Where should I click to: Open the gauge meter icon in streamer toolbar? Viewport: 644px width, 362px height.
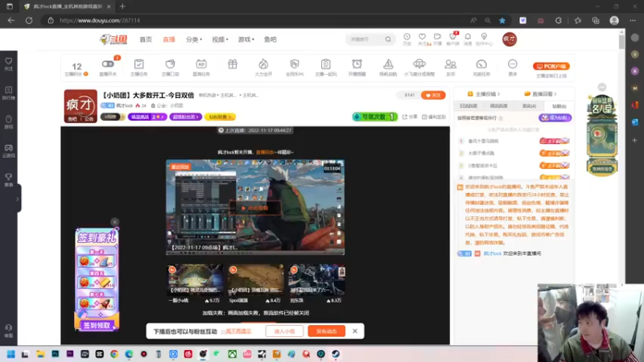[481, 64]
